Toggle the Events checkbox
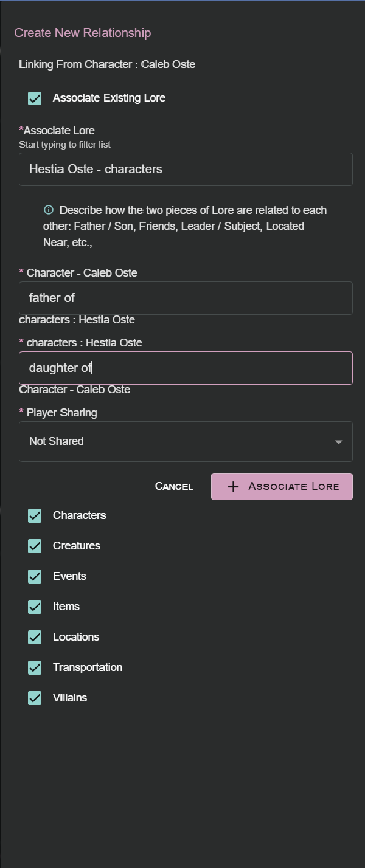This screenshot has height=868, width=365. pos(35,576)
